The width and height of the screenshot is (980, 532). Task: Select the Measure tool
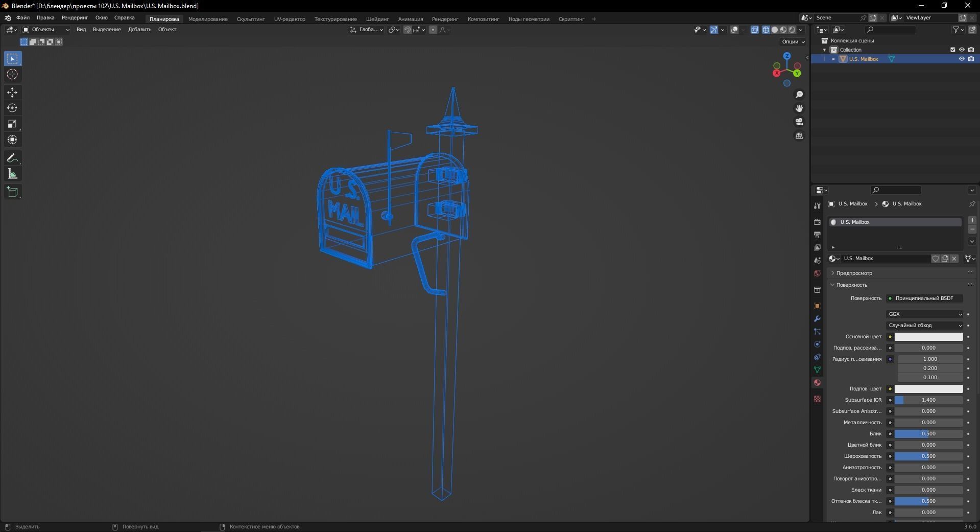(13, 174)
